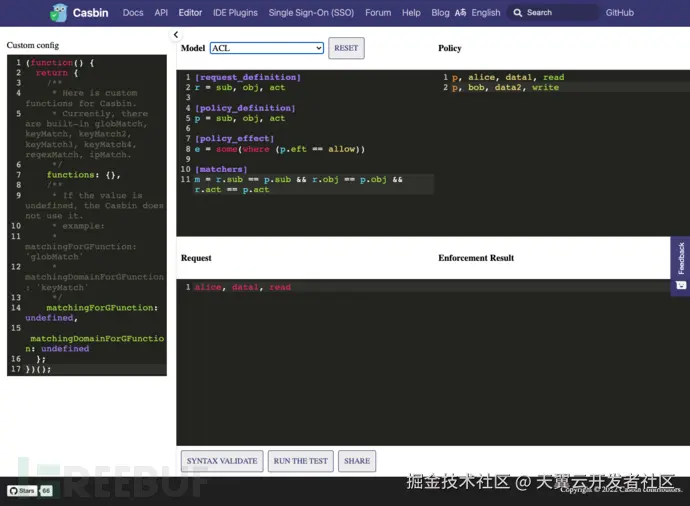
Task: Open the Help nav link
Action: [411, 13]
